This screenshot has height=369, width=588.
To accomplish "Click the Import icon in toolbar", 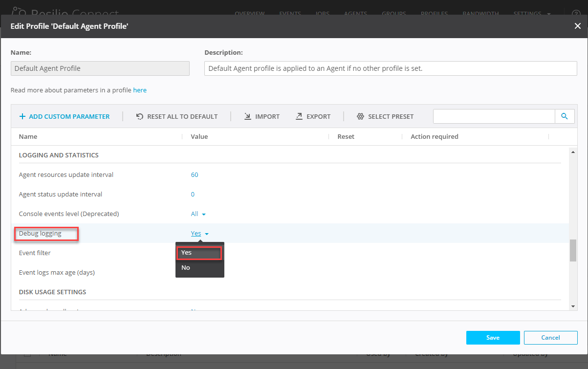I will click(248, 117).
